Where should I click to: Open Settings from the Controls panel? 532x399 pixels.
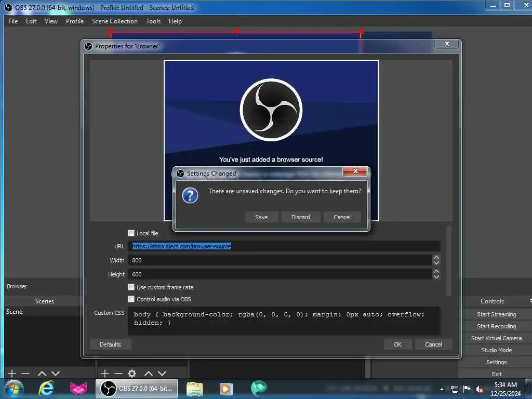(x=496, y=362)
